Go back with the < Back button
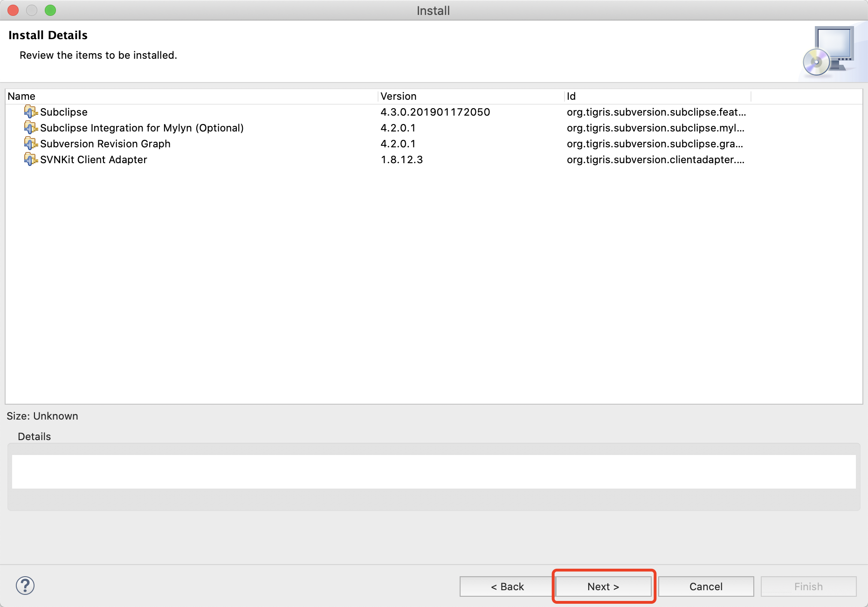 click(x=507, y=586)
